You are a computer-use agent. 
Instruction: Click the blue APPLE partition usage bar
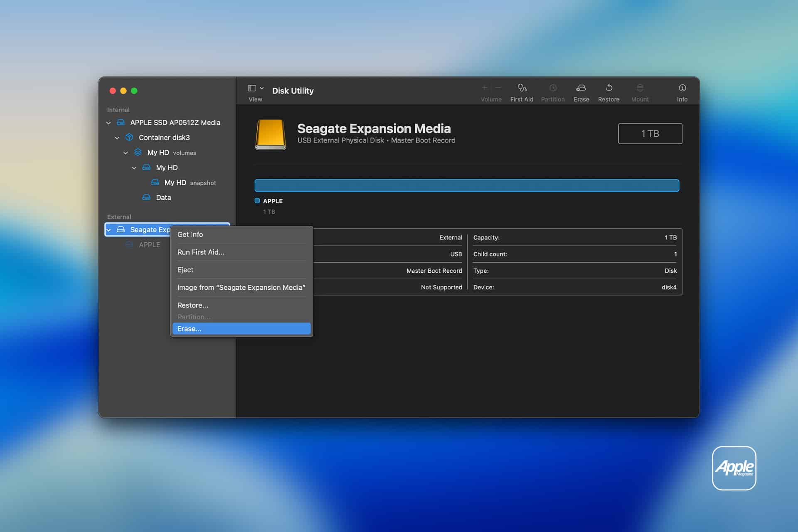tap(467, 185)
